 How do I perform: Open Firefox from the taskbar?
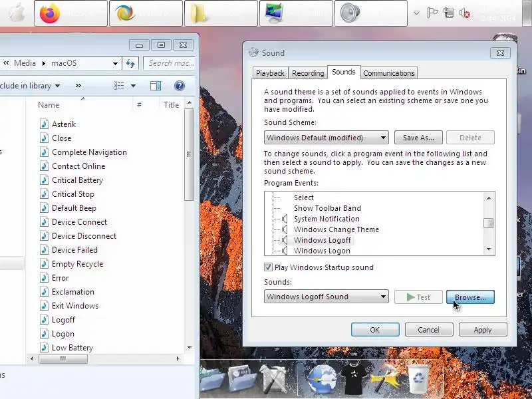70,13
